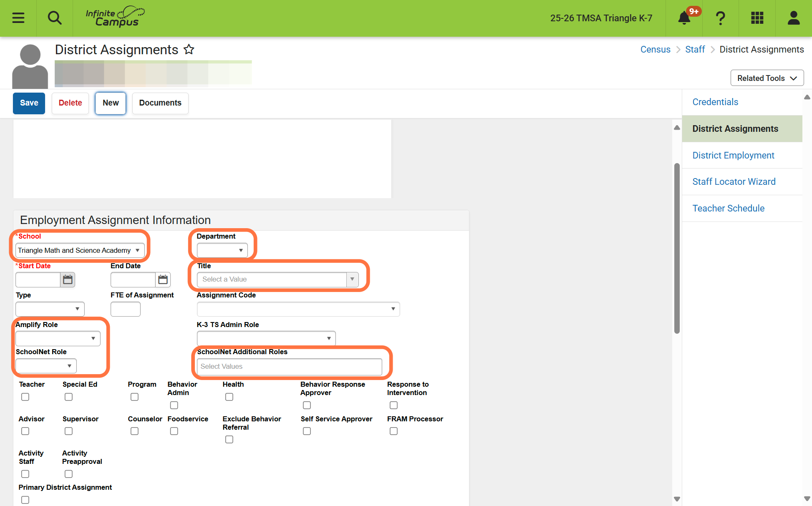Open Staff Locator Wizard
Image resolution: width=812 pixels, height=506 pixels.
pos(734,181)
